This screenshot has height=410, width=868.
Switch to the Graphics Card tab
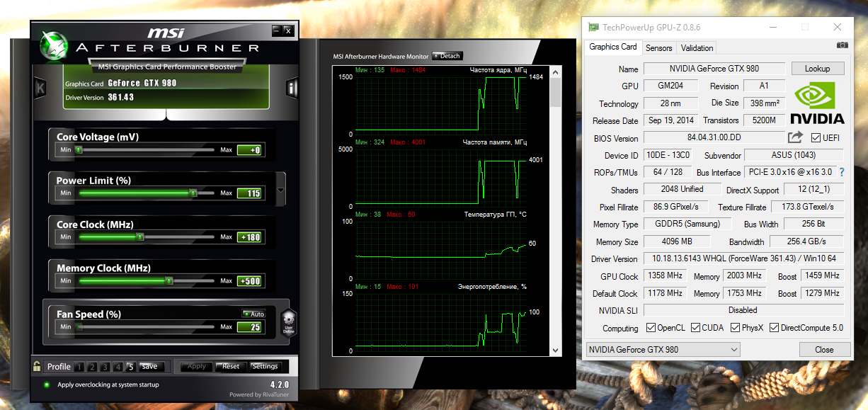click(613, 47)
